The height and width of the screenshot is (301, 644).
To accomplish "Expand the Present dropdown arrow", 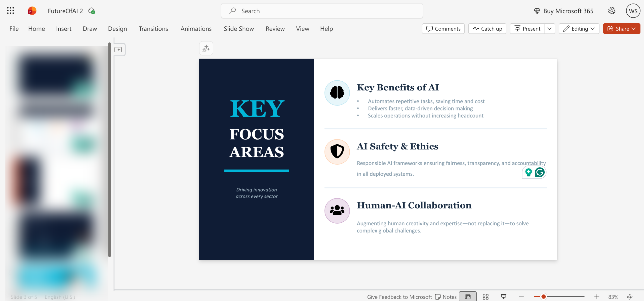I will (549, 29).
